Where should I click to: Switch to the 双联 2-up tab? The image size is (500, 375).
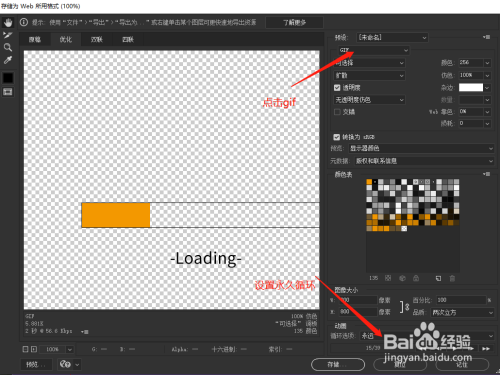pos(97,39)
